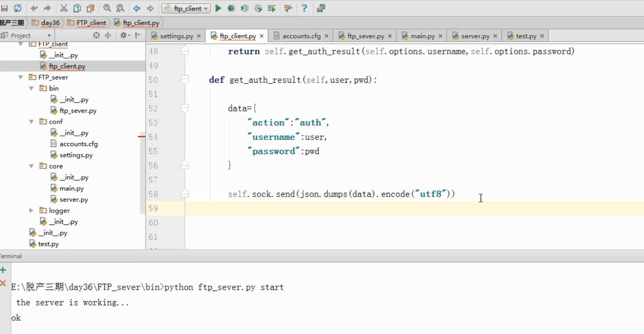Open ftp_sever.py in project tree
Viewport: 644px width, 334px height.
78,111
